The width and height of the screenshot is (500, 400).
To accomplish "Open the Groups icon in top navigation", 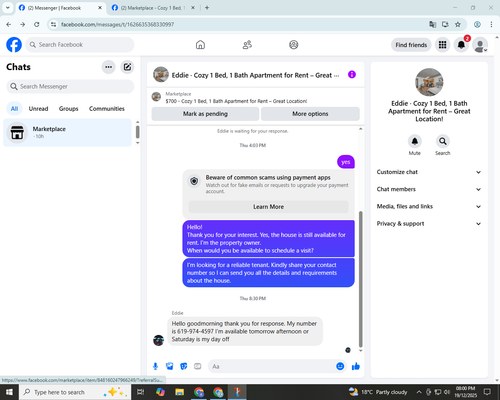I will pos(294,45).
